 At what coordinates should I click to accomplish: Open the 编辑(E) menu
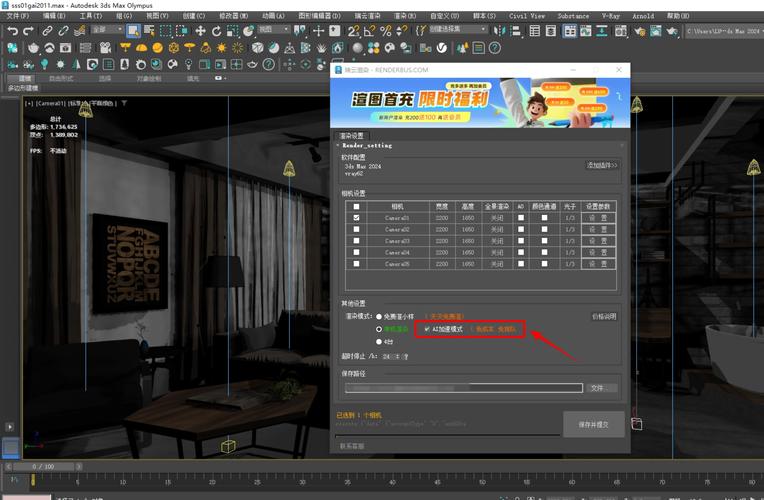[54, 16]
